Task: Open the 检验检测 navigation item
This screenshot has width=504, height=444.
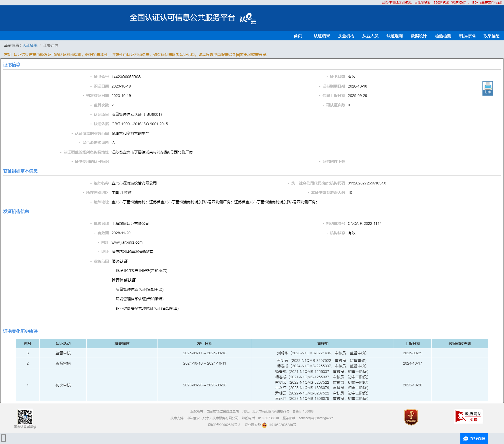Action: pyautogui.click(x=443, y=36)
